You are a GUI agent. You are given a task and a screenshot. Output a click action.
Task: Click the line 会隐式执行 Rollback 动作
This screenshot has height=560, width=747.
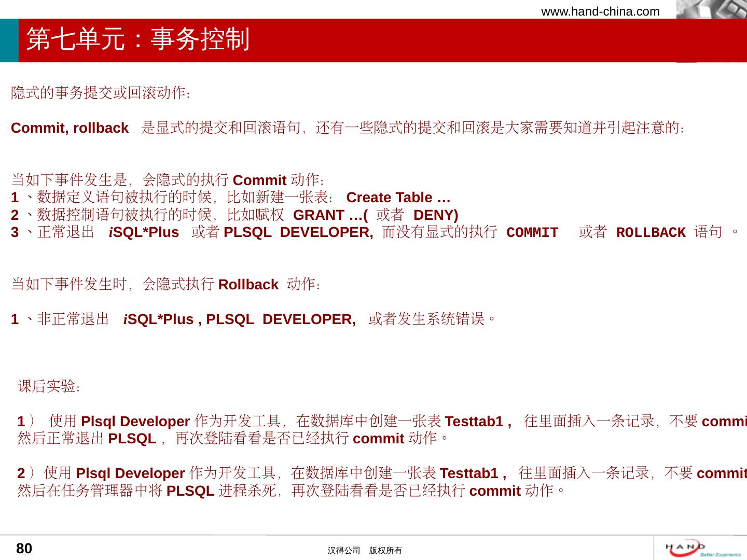(x=167, y=284)
